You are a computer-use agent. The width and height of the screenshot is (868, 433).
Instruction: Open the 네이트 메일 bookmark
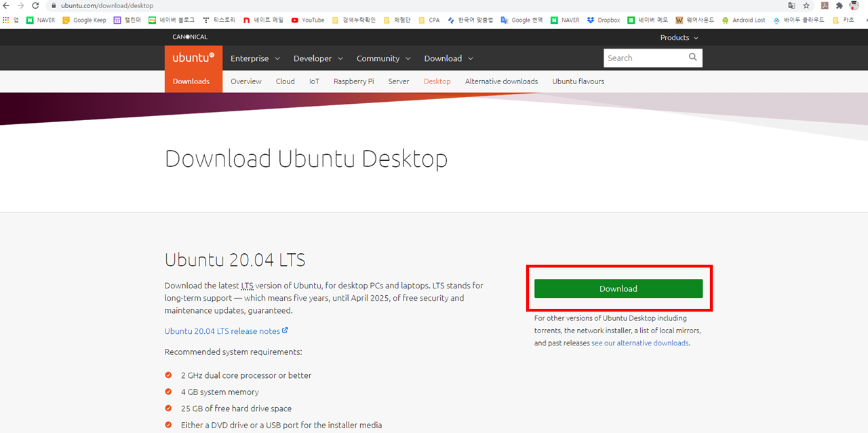click(263, 20)
